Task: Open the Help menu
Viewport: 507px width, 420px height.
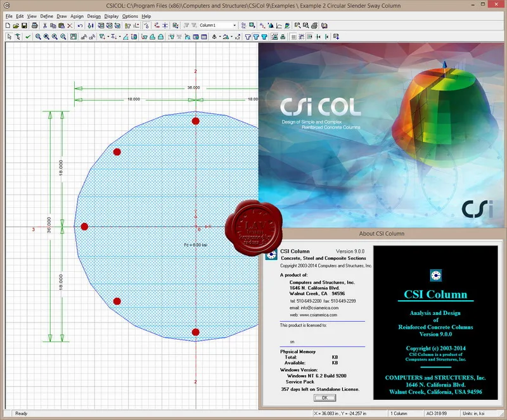Action: click(x=146, y=16)
